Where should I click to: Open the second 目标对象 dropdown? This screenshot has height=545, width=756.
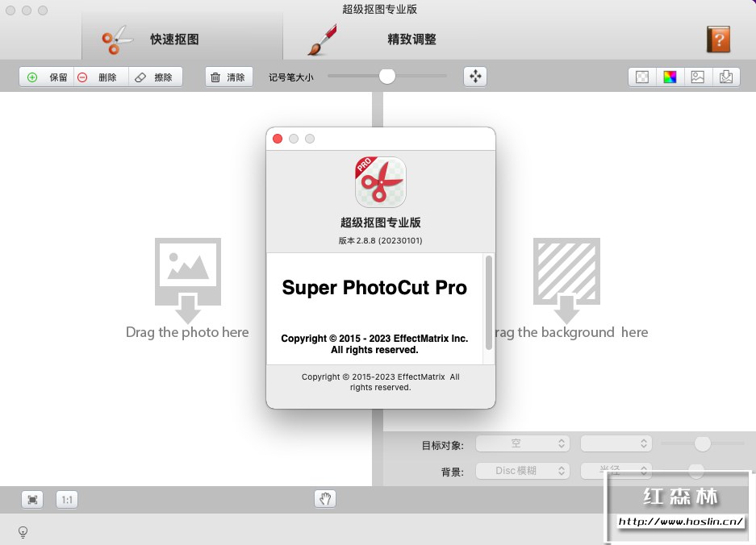616,443
